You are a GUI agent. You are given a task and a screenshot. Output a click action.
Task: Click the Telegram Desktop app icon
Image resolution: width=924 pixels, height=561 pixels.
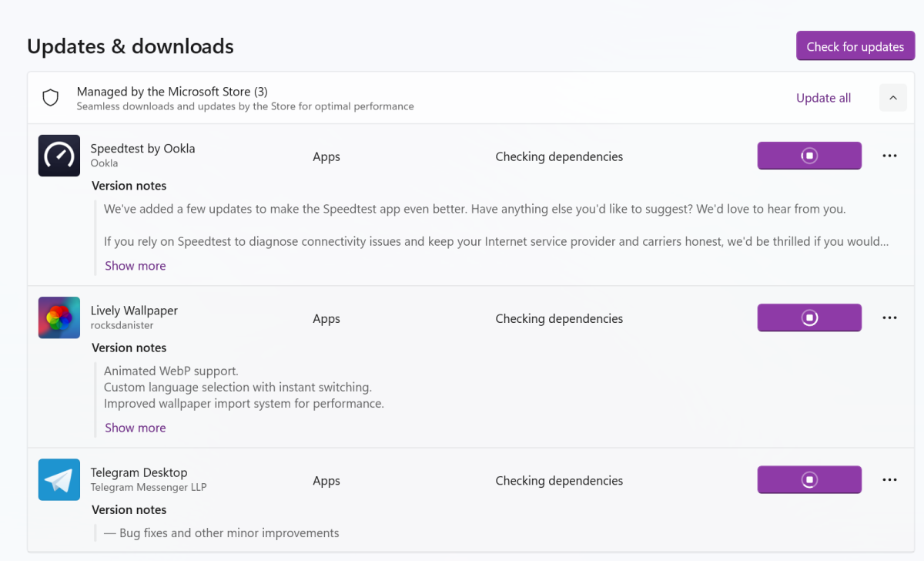[x=59, y=479]
